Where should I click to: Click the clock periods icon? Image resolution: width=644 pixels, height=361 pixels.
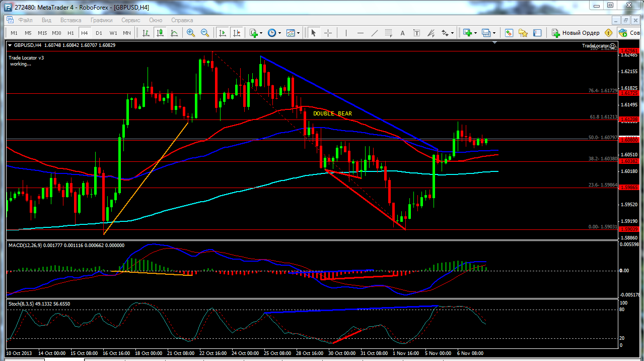(x=272, y=33)
